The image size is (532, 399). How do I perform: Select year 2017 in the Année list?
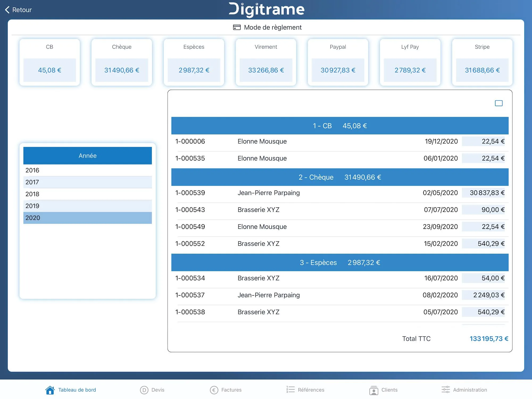88,182
